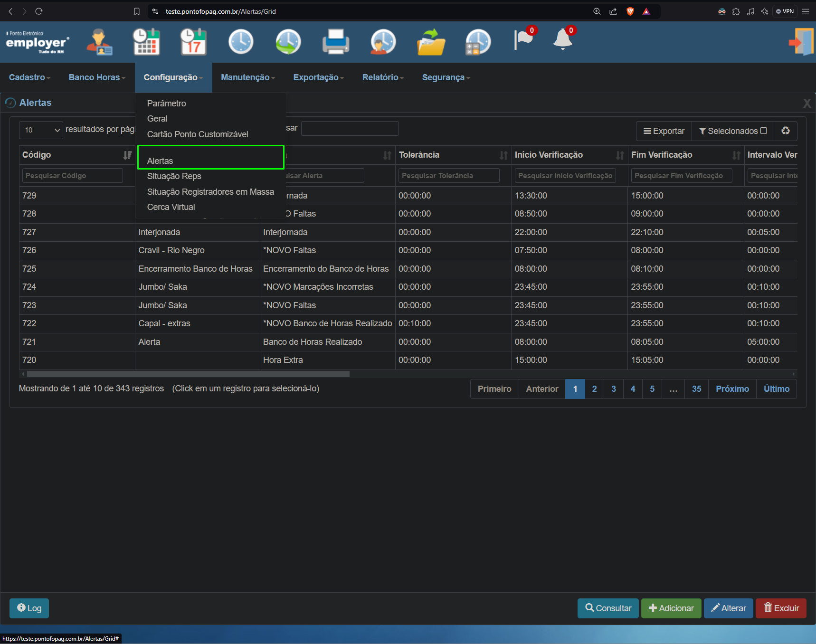Click the recycle refresh icon beside Selecionados
The width and height of the screenshot is (816, 644).
click(786, 131)
